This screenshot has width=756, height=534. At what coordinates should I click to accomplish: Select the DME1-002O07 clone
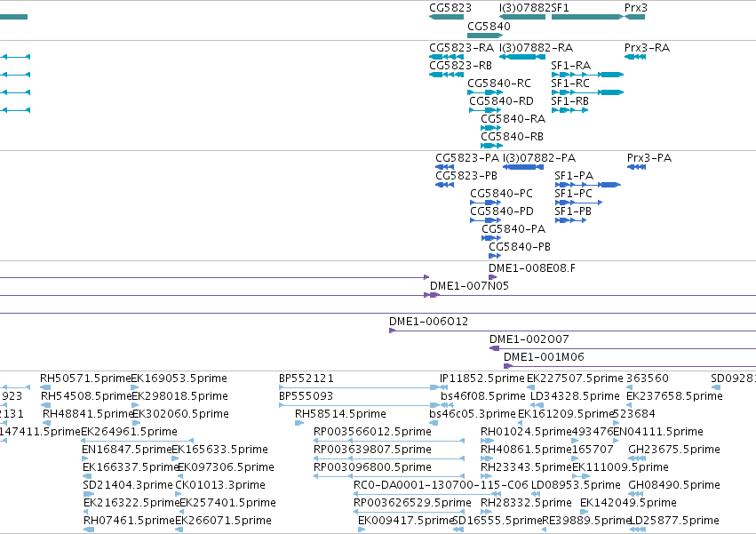(x=529, y=339)
